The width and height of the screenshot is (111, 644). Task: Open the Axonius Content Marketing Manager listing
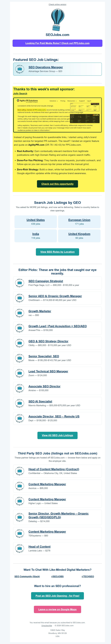click(x=47, y=484)
